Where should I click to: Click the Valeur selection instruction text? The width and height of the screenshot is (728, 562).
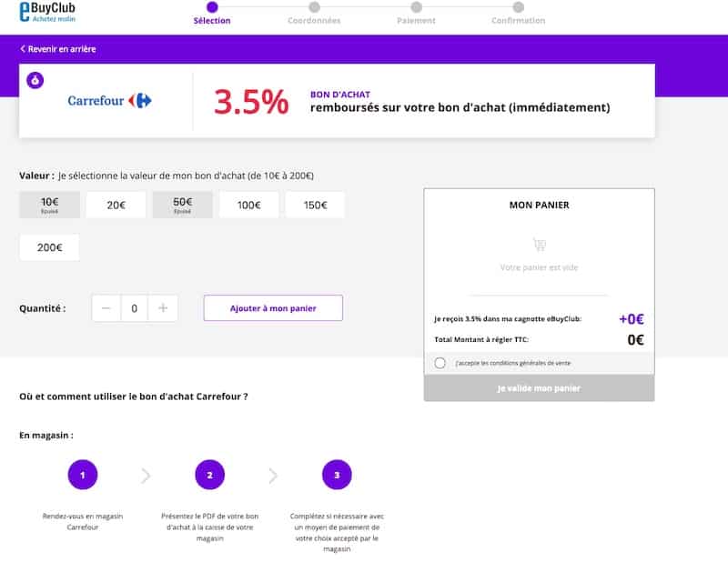coord(187,176)
